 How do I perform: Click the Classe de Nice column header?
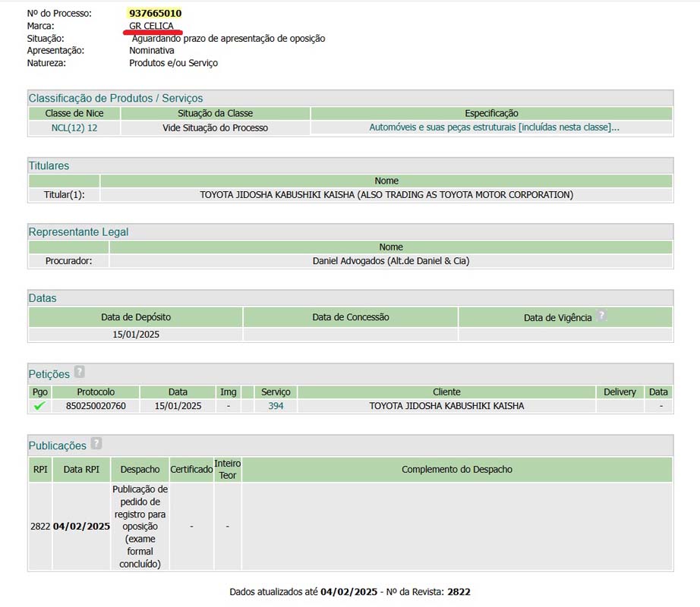pos(74,113)
